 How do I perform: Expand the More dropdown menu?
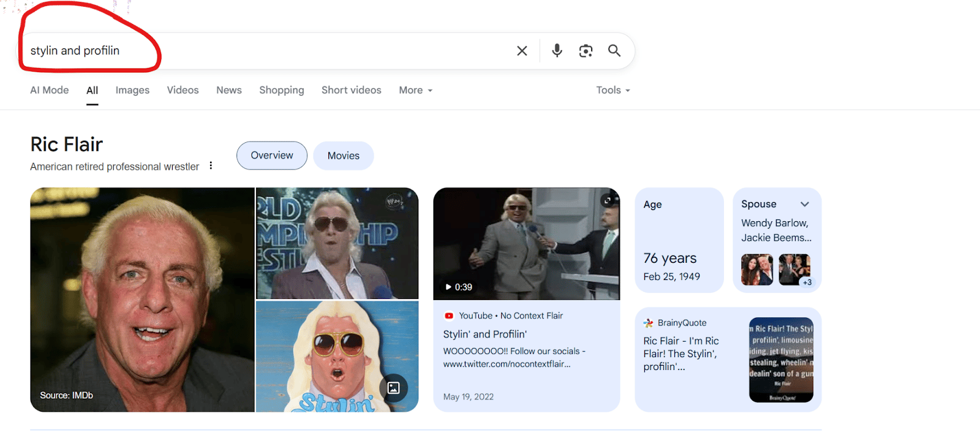pos(416,90)
